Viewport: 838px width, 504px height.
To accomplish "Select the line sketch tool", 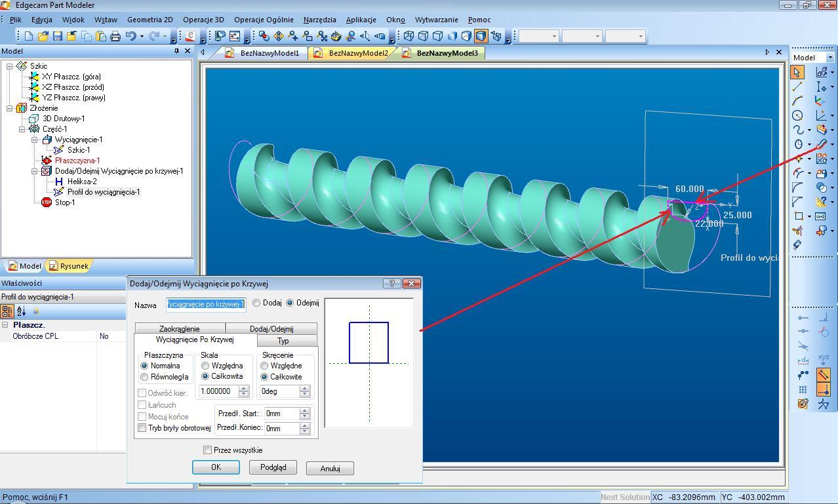I will tap(797, 87).
